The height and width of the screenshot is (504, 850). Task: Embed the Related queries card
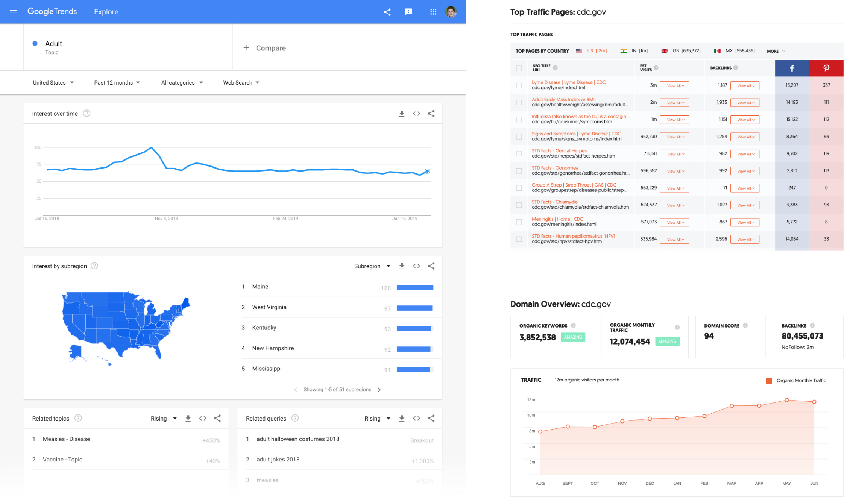click(416, 418)
